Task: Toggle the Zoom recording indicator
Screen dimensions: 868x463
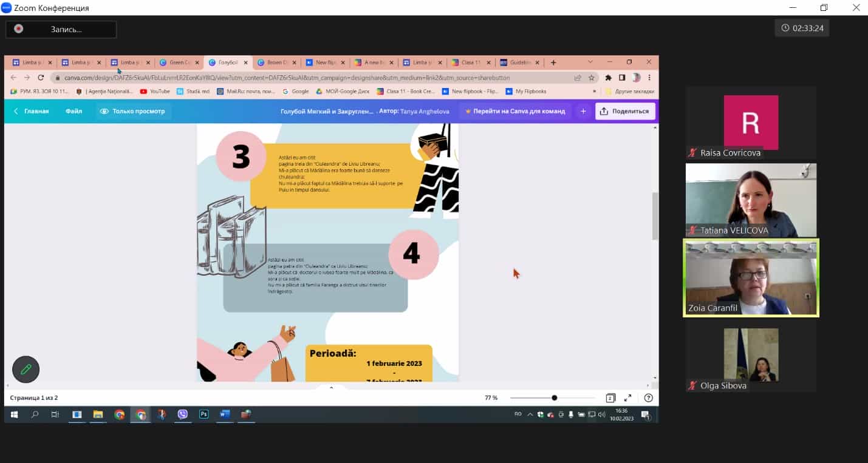Action: click(61, 29)
